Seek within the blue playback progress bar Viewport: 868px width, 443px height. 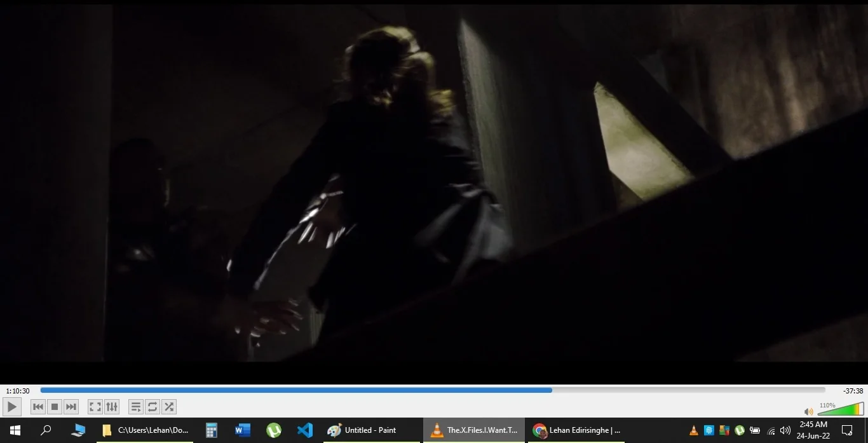click(433, 390)
